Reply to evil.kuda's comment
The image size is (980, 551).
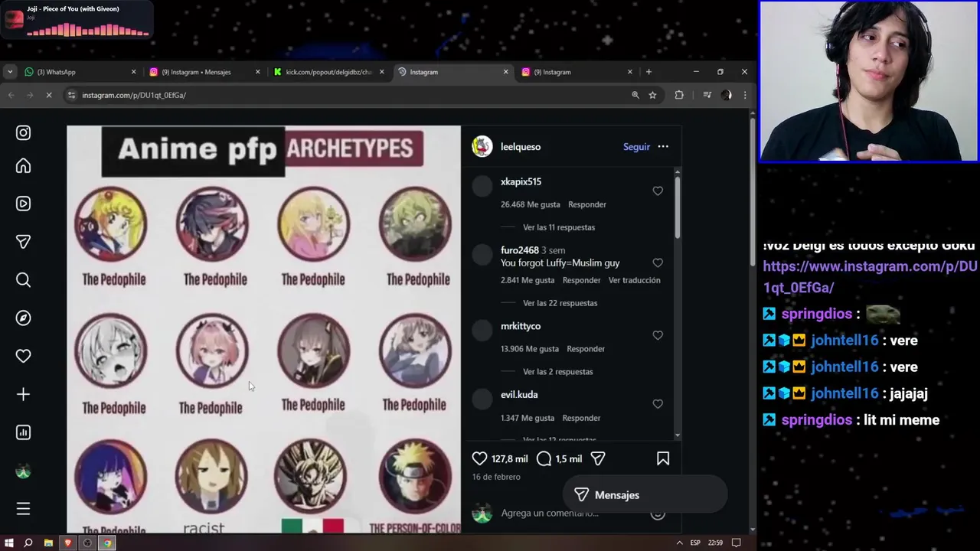[x=581, y=418]
